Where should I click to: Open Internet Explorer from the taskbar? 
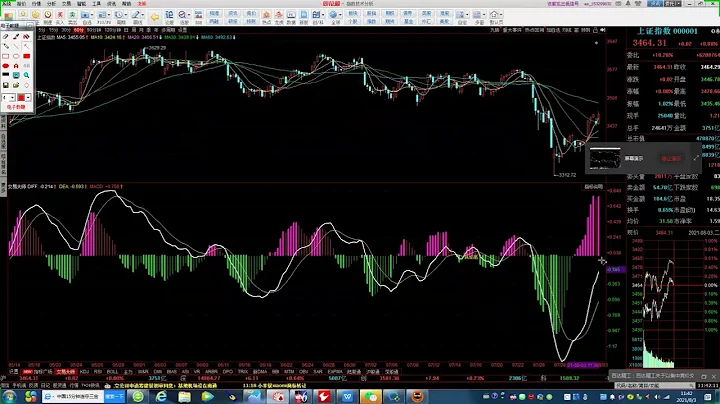click(162, 396)
